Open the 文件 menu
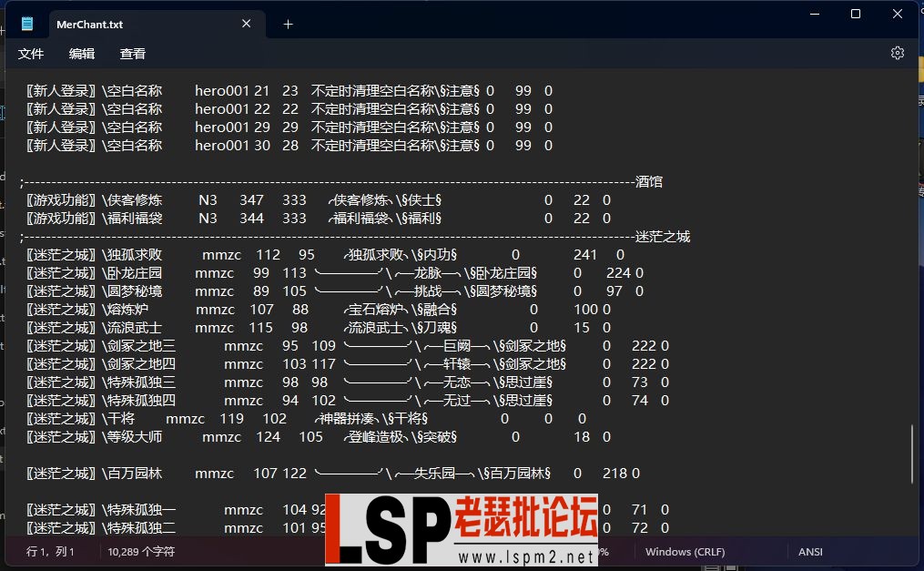The image size is (924, 571). point(31,54)
